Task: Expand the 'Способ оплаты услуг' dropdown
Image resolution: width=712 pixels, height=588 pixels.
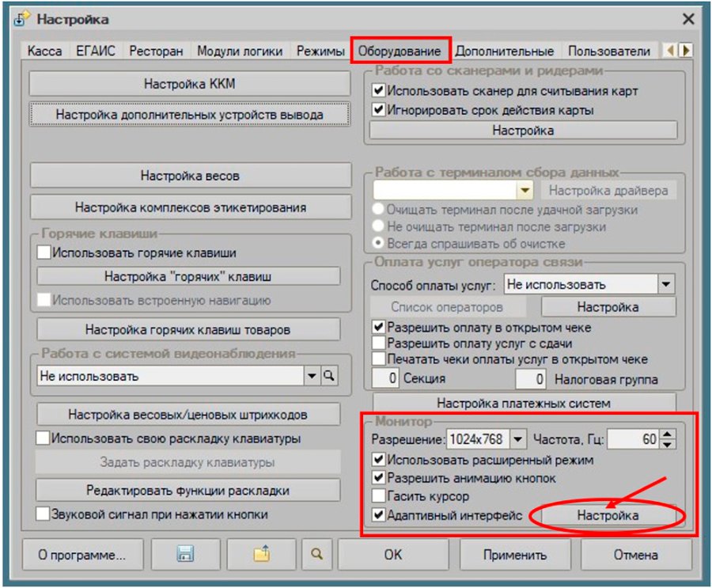Action: (x=665, y=284)
